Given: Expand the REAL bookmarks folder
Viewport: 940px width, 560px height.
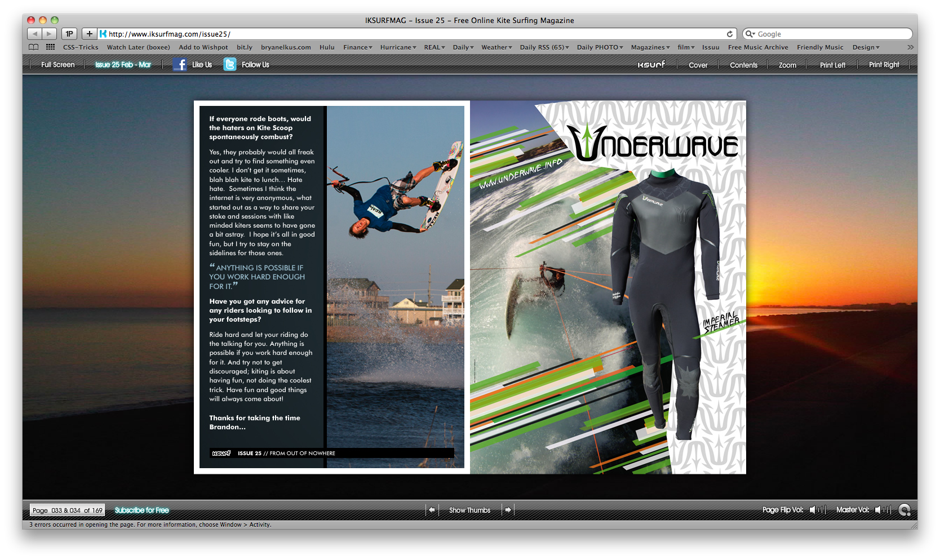Looking at the screenshot, I should tap(434, 47).
